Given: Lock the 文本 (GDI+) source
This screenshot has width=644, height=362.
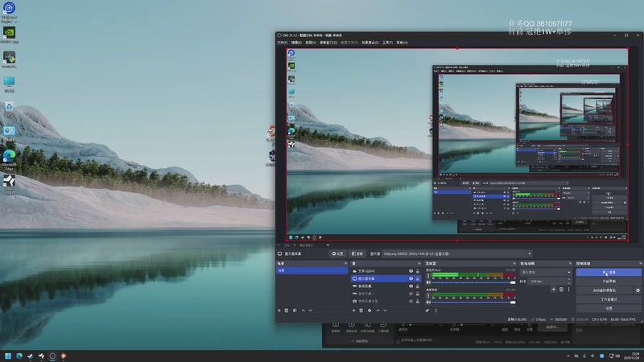Looking at the screenshot, I should 418,271.
